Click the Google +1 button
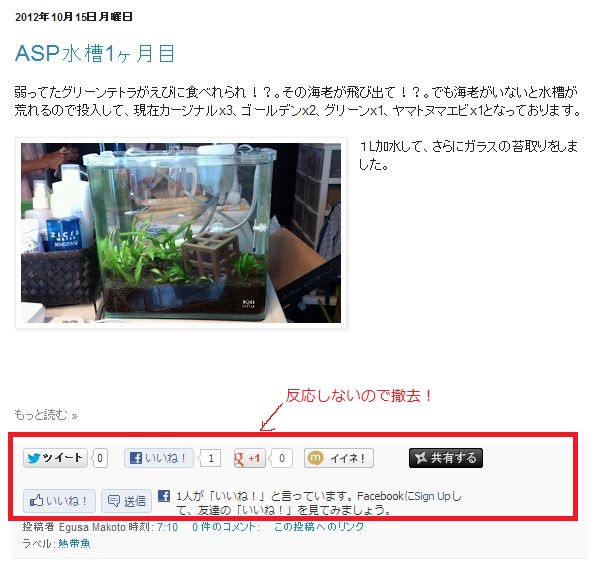This screenshot has width=601, height=562. (x=249, y=458)
